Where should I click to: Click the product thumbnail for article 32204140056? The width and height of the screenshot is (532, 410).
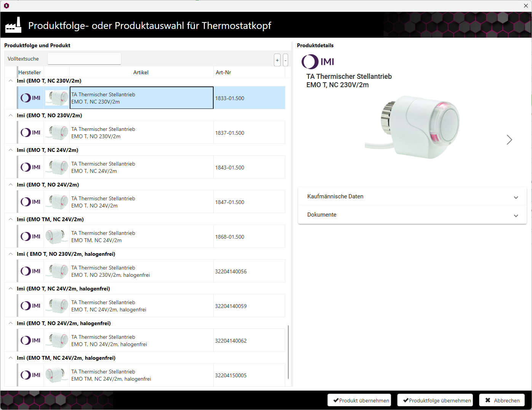coord(57,271)
